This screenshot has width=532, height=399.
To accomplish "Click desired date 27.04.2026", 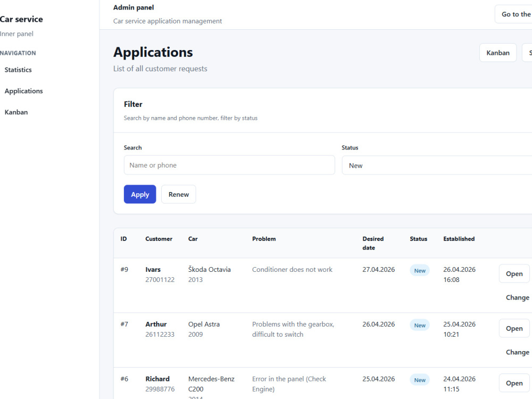I will click(x=378, y=269).
